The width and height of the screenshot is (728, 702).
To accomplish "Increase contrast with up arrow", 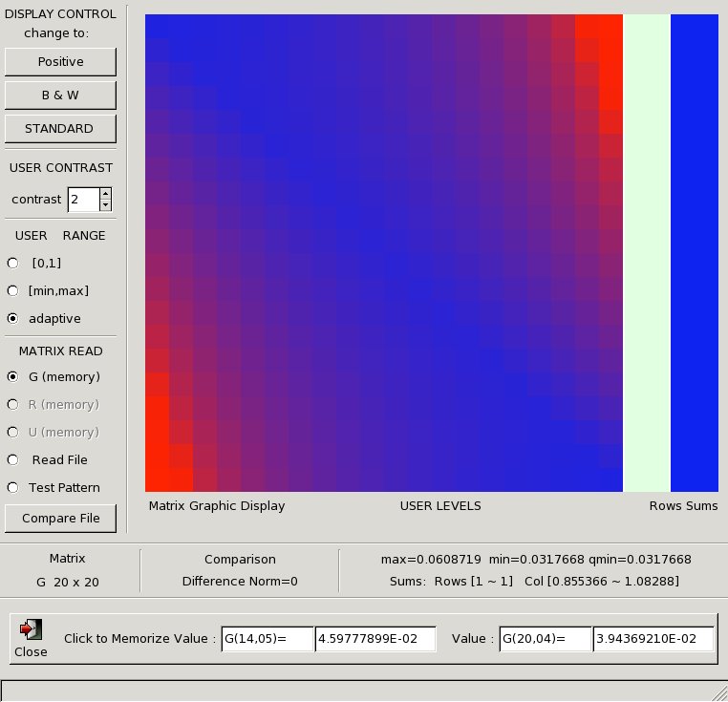I will coord(106,194).
